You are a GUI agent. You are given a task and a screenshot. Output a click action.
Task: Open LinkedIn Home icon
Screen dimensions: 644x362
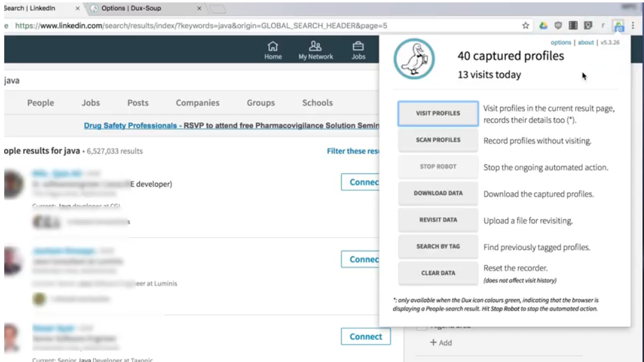273,51
